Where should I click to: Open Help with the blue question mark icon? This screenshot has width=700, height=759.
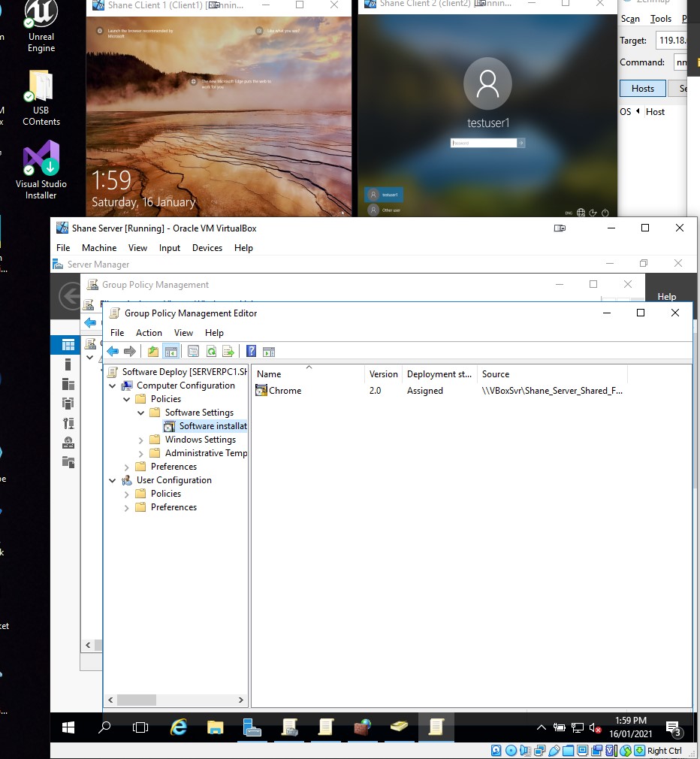[251, 352]
